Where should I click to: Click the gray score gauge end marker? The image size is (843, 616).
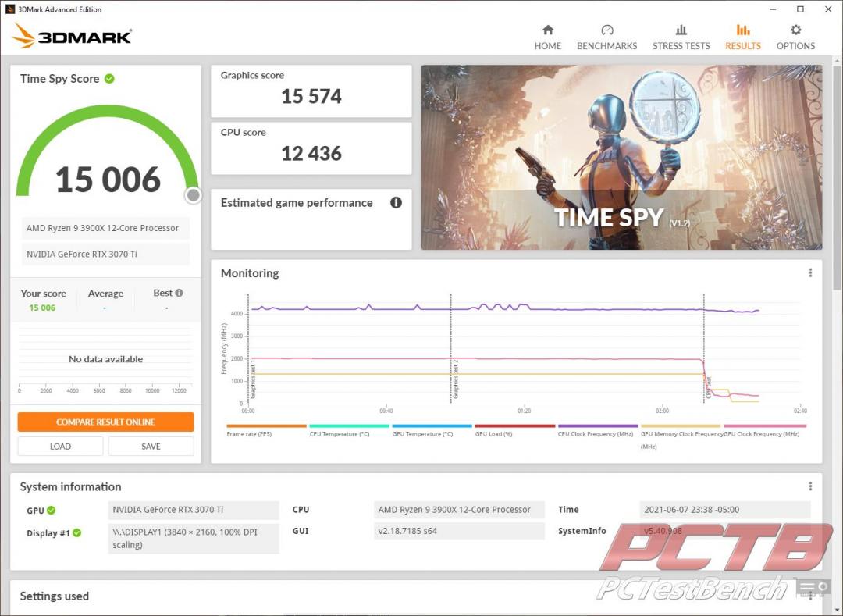(193, 195)
